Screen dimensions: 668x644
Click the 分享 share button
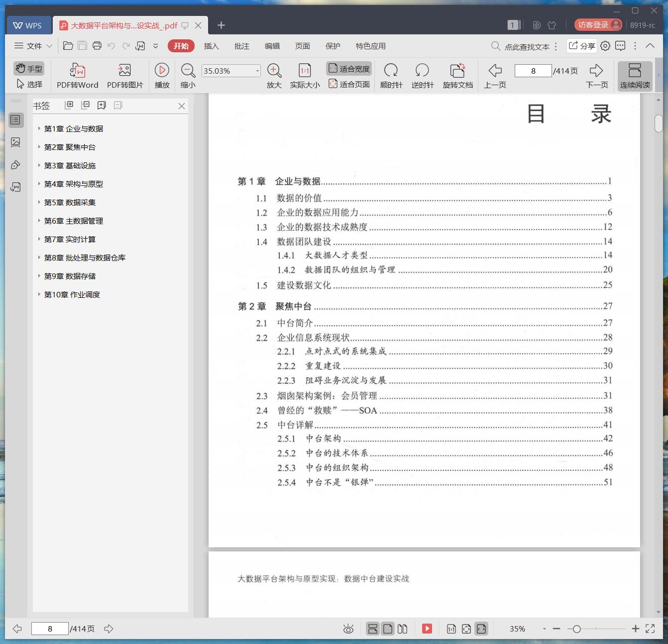(581, 46)
